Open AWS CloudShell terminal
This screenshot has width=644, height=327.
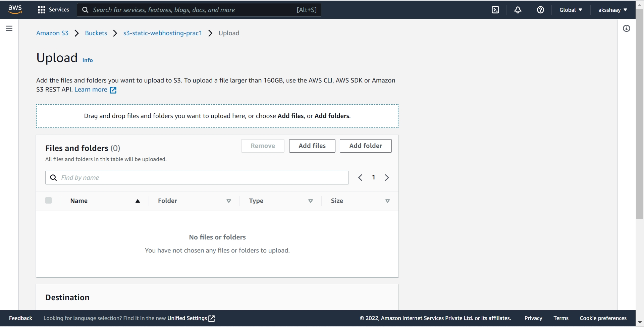click(x=495, y=10)
